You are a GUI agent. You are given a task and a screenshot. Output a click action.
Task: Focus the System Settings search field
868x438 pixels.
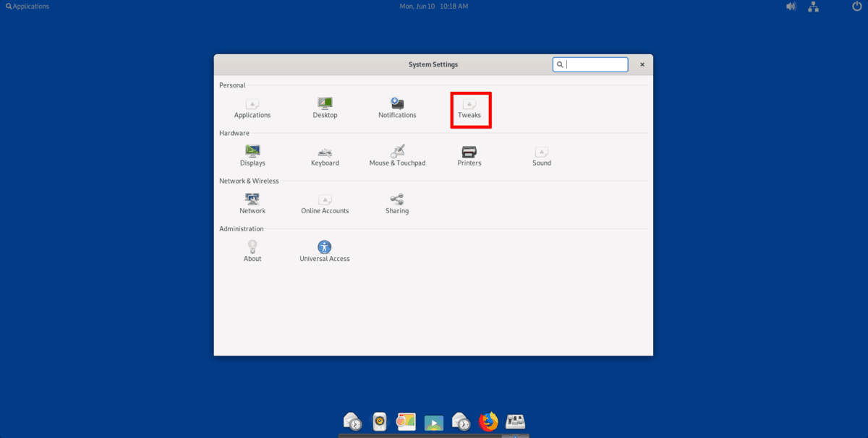click(x=590, y=64)
